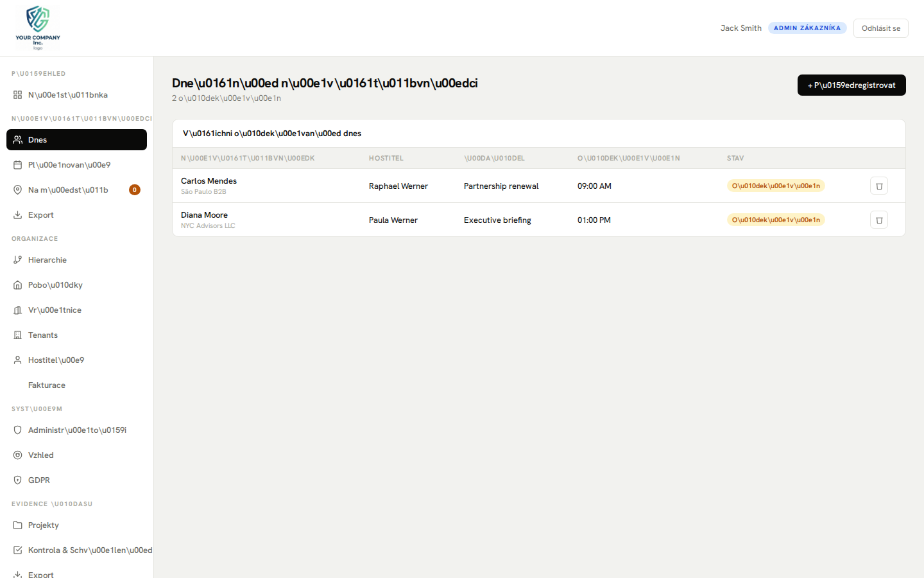Click the ADMIN ZÁKAZNÍKA role badge
Screen dimensions: 924x578
pos(807,28)
